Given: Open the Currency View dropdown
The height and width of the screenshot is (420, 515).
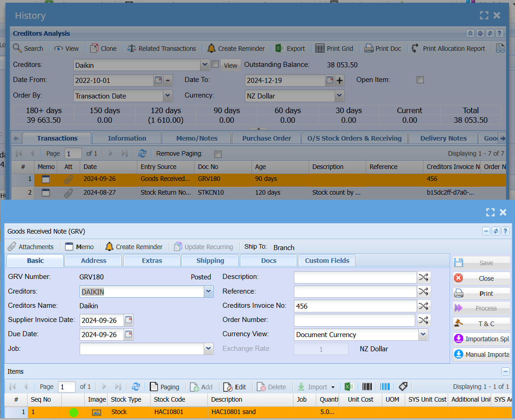Looking at the screenshot, I should 423,335.
